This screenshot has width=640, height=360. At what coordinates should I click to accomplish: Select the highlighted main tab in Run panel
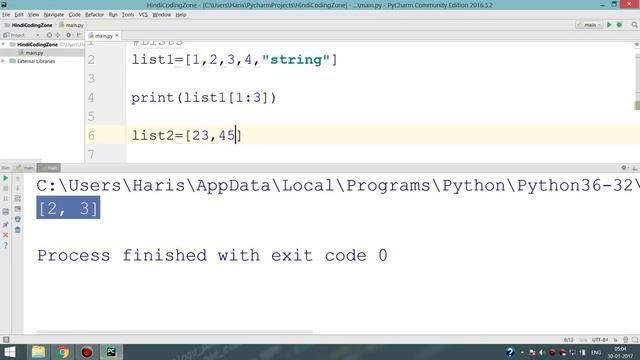click(49, 168)
